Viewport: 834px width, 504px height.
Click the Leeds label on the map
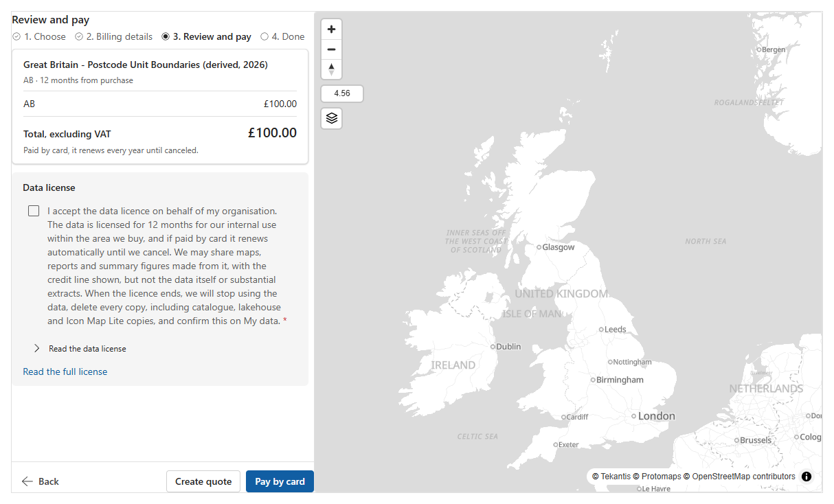(615, 330)
